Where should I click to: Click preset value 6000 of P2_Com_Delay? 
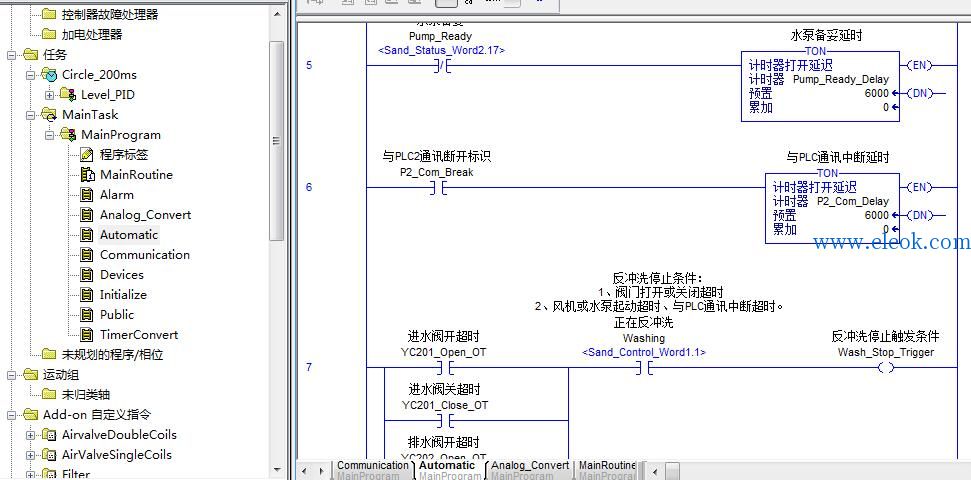pos(876,216)
